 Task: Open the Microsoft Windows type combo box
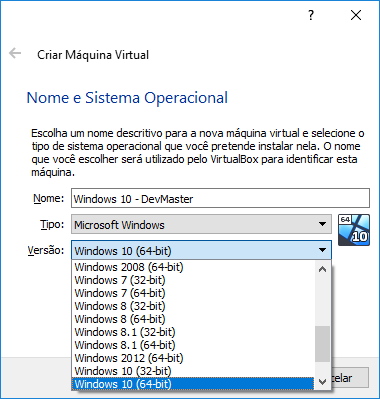coord(201,224)
